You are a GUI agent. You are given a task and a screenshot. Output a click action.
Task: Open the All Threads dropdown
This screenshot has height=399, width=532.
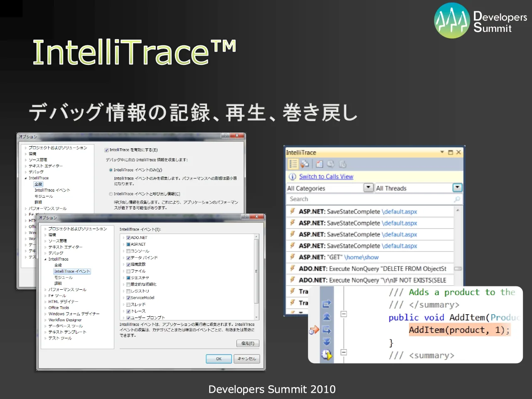coord(457,188)
